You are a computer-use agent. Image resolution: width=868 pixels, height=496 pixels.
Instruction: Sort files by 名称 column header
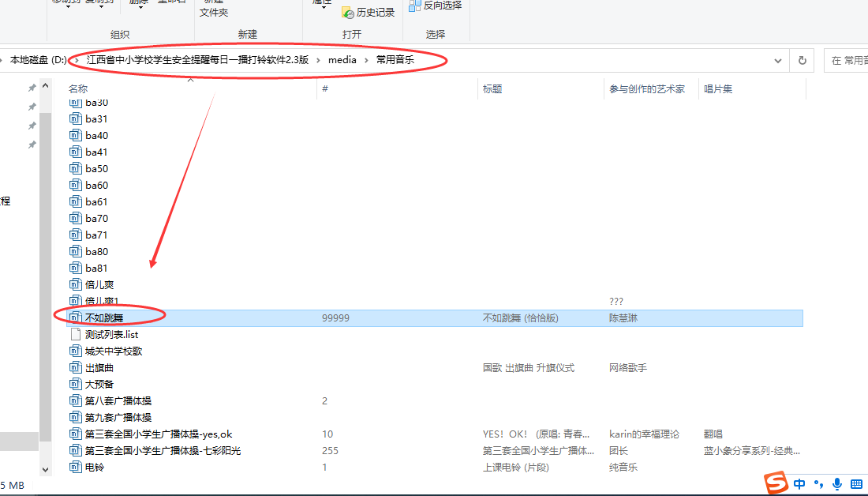(x=78, y=89)
